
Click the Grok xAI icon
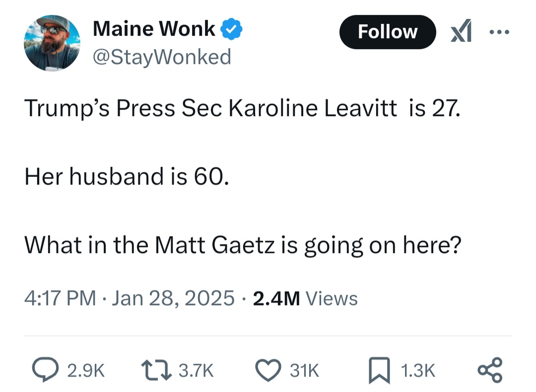pyautogui.click(x=461, y=31)
